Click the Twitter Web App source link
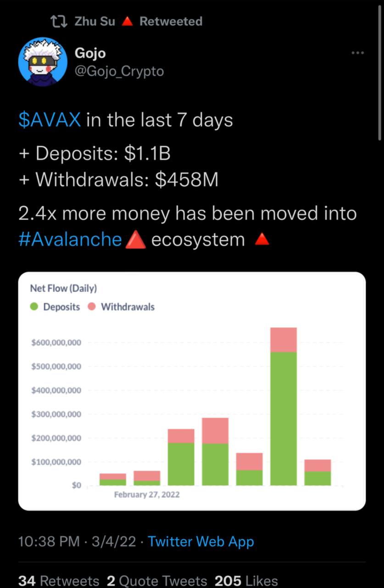 (200, 542)
